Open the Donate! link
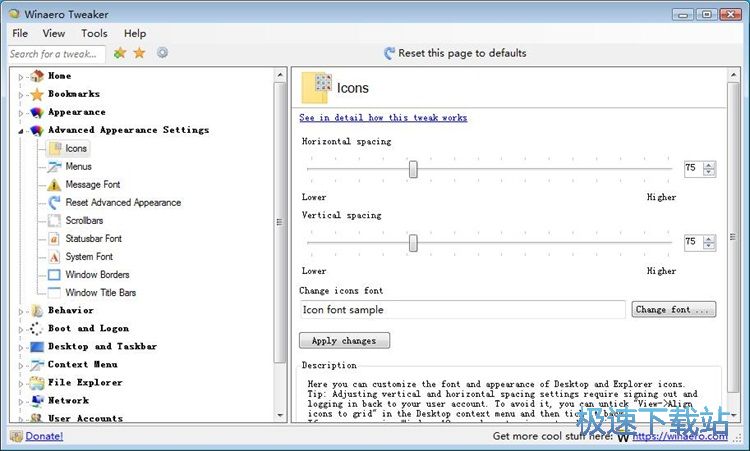The image size is (750, 451). (x=44, y=436)
